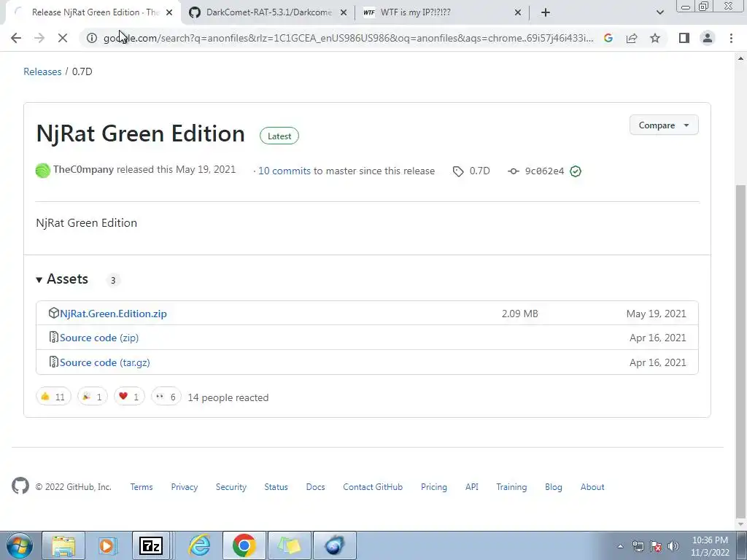Switch to the DarkComet-RAT-5.3.1 tab

pos(268,12)
